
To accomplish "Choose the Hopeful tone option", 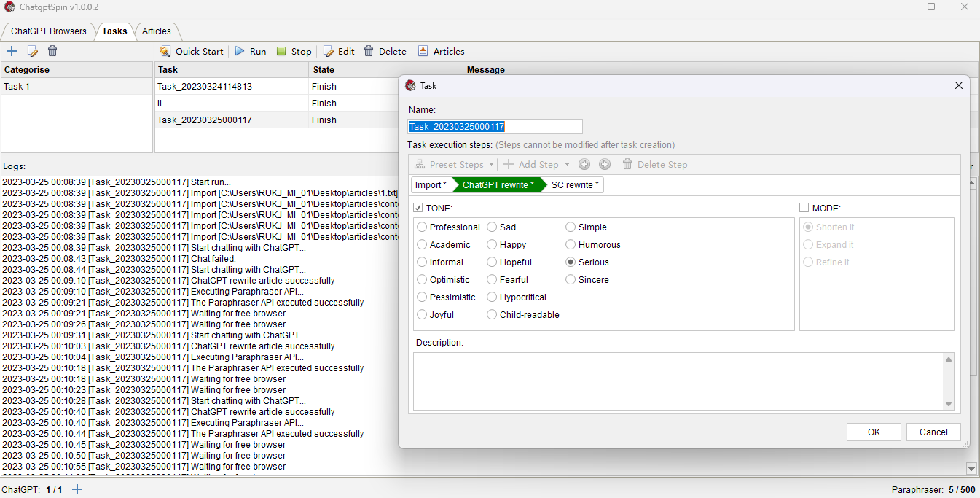I will [x=509, y=262].
